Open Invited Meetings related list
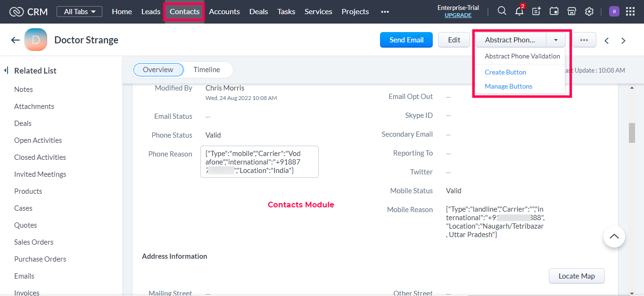Image resolution: width=644 pixels, height=296 pixels. click(x=40, y=174)
